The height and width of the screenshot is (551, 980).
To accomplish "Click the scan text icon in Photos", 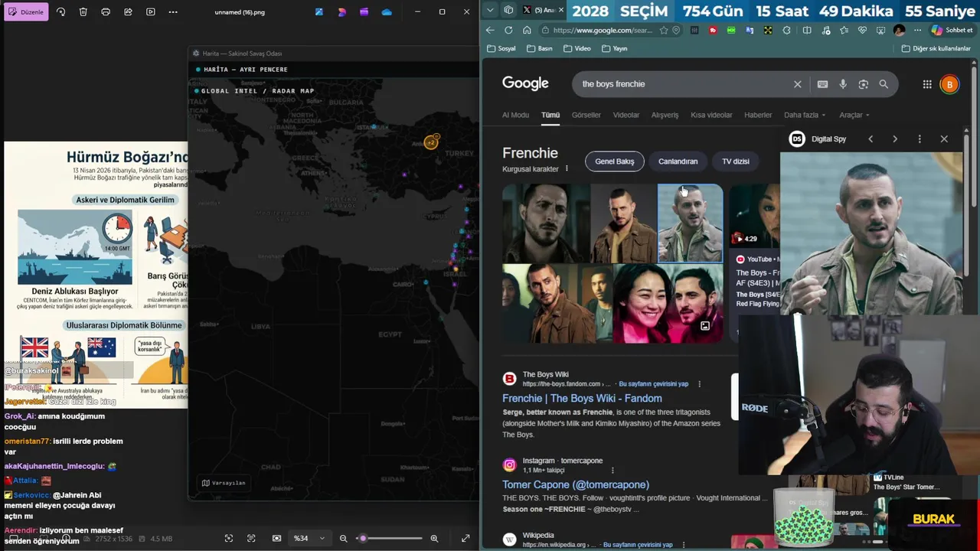I will (x=251, y=538).
